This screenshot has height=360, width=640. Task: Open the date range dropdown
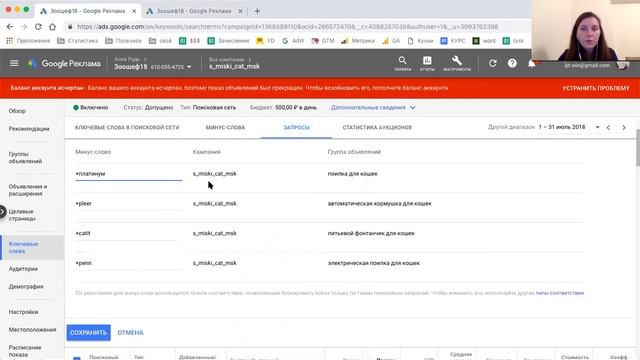[x=598, y=127]
